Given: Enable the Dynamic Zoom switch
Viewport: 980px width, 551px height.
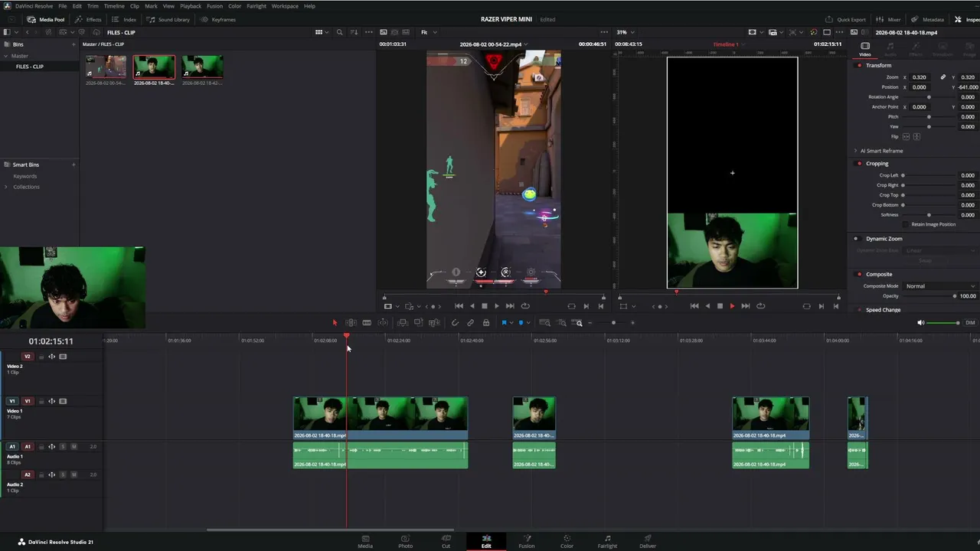Looking at the screenshot, I should point(856,239).
